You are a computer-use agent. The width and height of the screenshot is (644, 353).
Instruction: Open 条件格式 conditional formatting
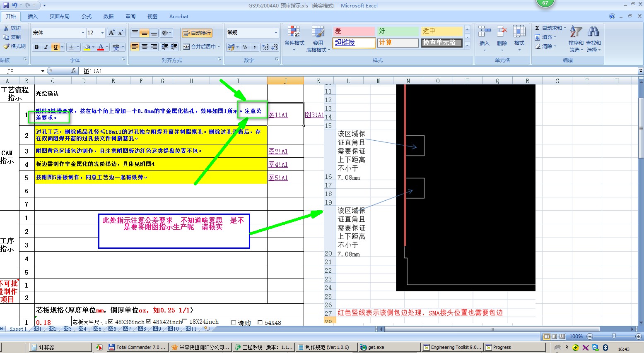[294, 39]
